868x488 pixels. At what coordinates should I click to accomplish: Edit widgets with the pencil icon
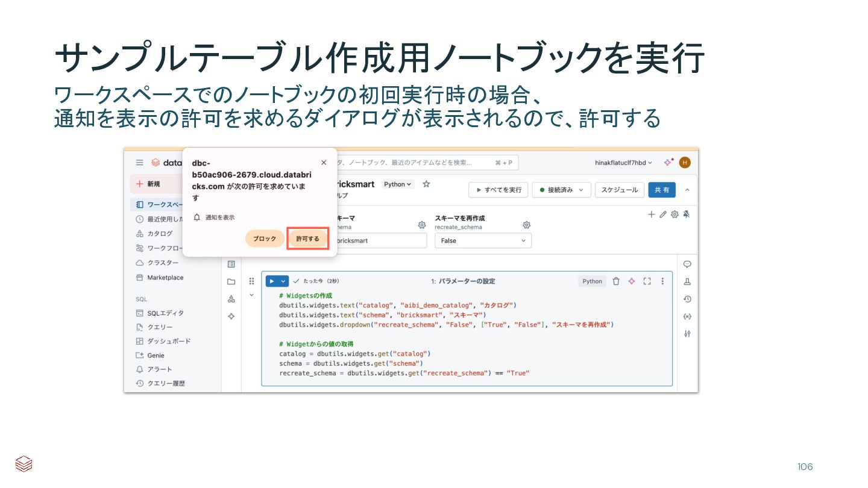coord(663,214)
